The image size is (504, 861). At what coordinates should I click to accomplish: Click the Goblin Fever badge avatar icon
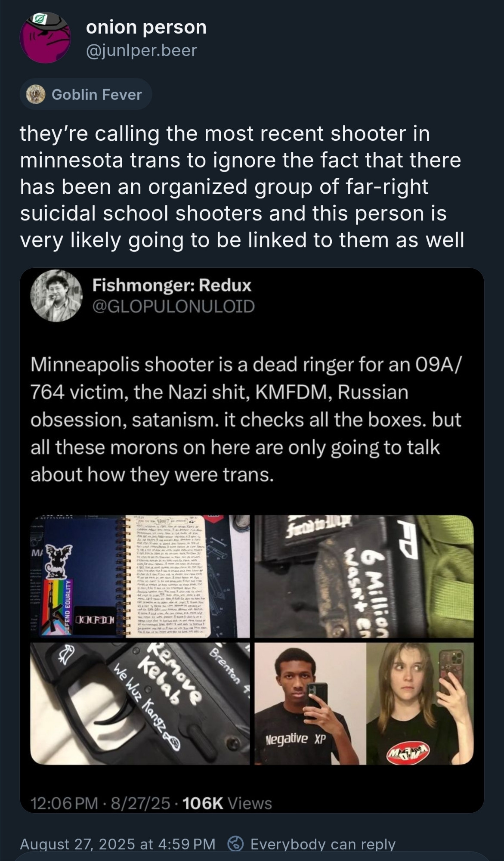pyautogui.click(x=36, y=94)
